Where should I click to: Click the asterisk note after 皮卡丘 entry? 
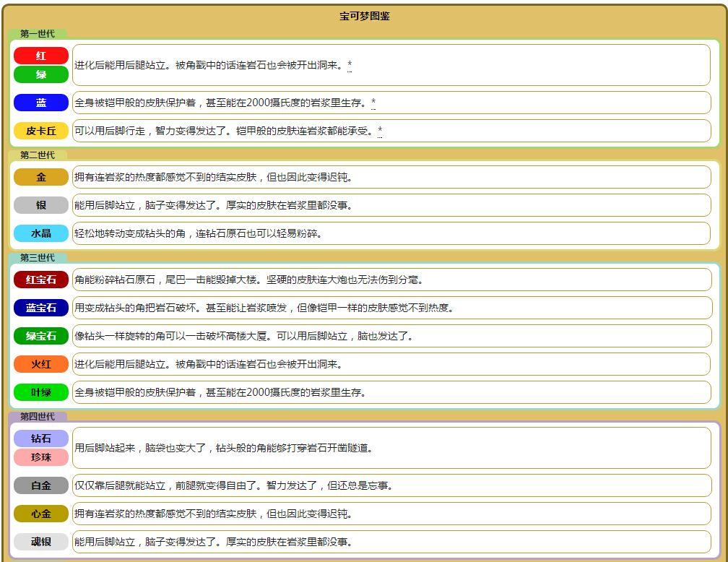click(x=380, y=131)
